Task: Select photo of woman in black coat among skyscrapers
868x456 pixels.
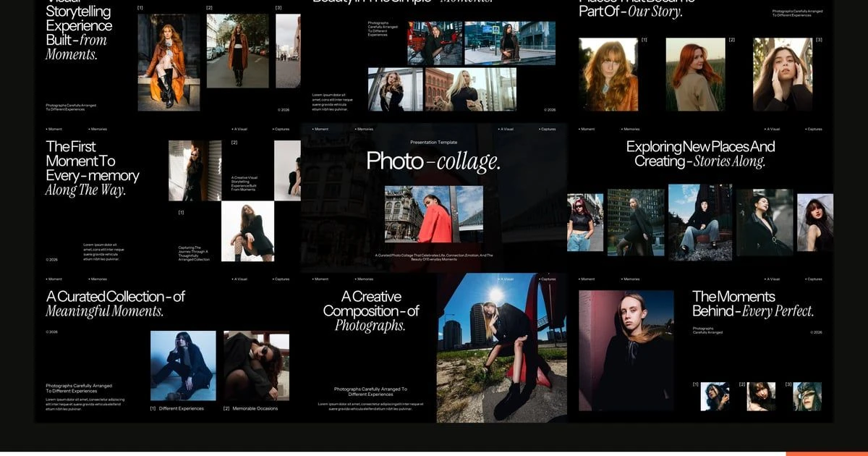Action: (636, 222)
